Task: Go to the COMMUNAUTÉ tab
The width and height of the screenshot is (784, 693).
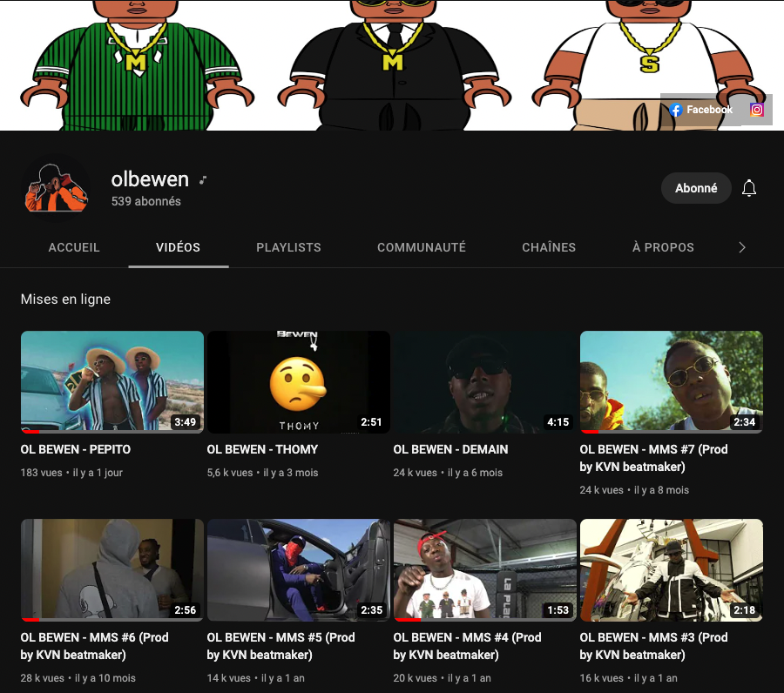Action: click(x=422, y=247)
